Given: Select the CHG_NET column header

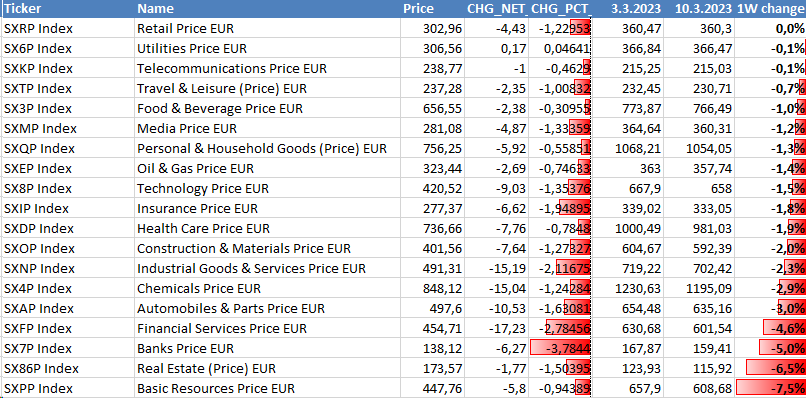Looking at the screenshot, I should point(497,9).
